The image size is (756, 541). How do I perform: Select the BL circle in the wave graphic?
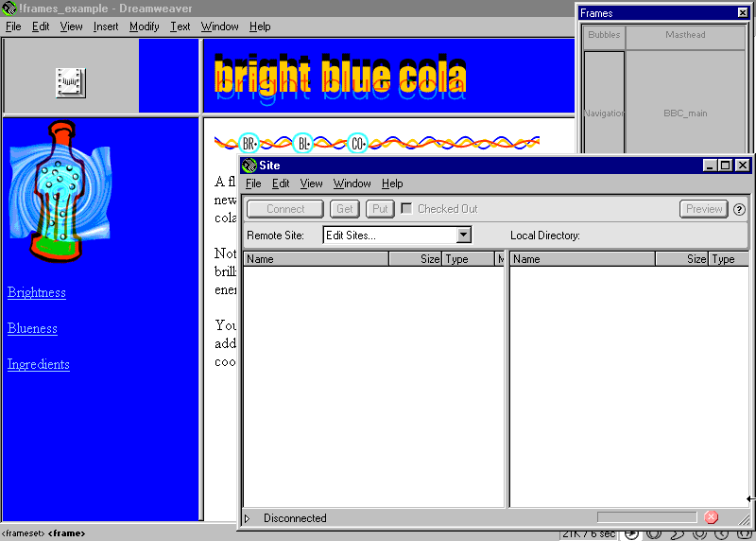pos(303,144)
